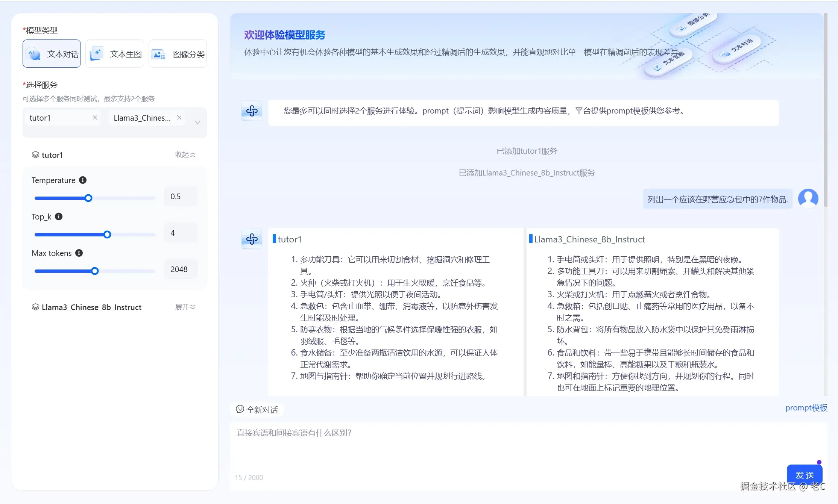Screen dimensions: 838x504
Task: Start a new chat with 全新对话
Action: click(x=257, y=409)
